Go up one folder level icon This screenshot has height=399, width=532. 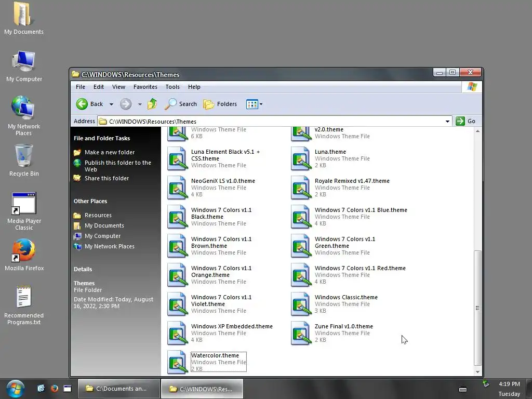click(152, 104)
